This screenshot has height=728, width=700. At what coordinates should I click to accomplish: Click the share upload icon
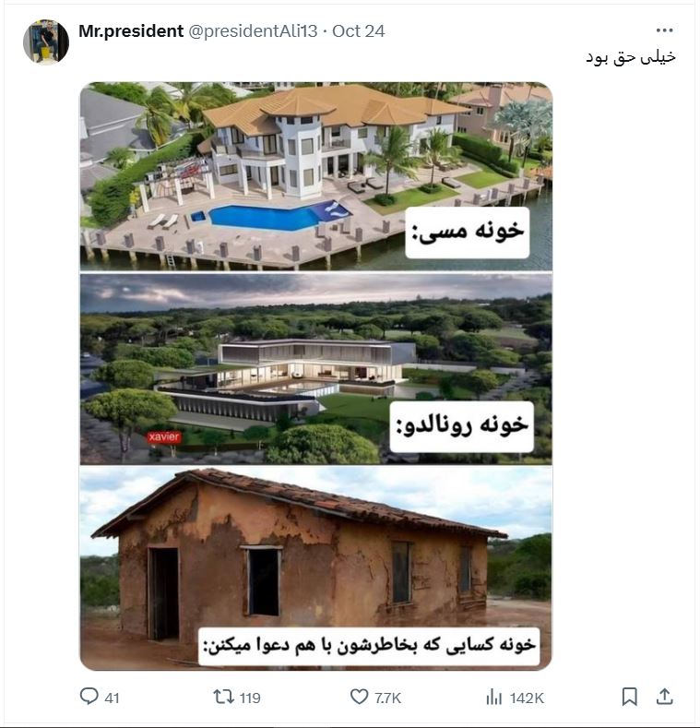[x=664, y=696]
